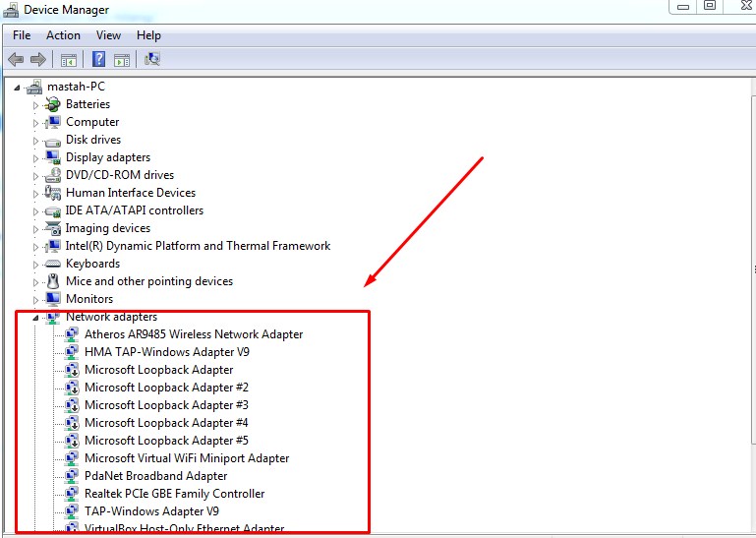Select TAP-Windows Adapter V9 entry
The height and width of the screenshot is (538, 756).
(x=151, y=511)
